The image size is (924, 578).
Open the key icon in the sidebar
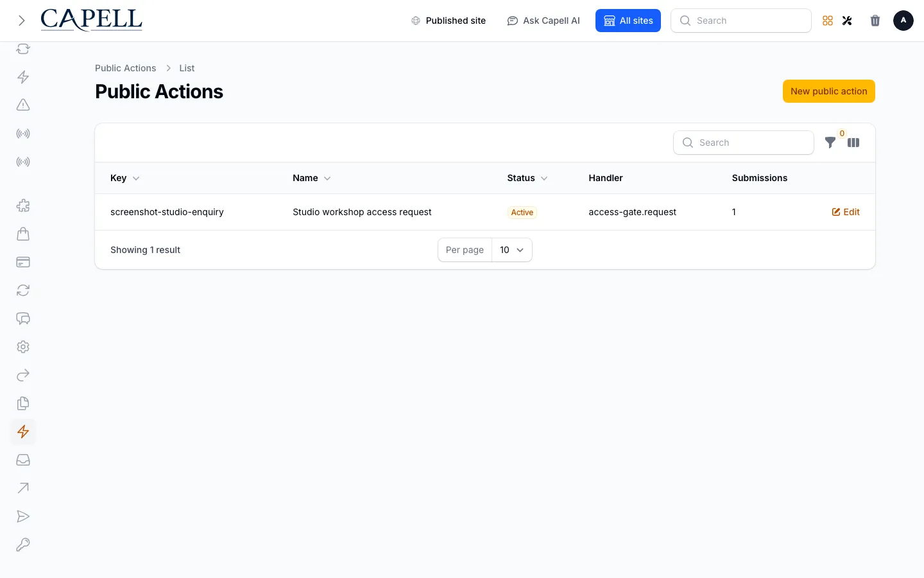coord(23,545)
